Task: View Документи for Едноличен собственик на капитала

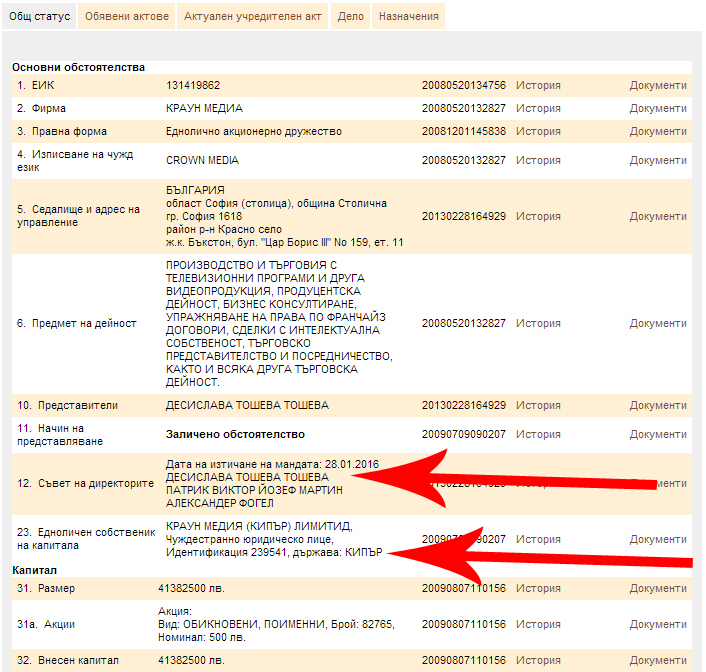Action: 658,539
